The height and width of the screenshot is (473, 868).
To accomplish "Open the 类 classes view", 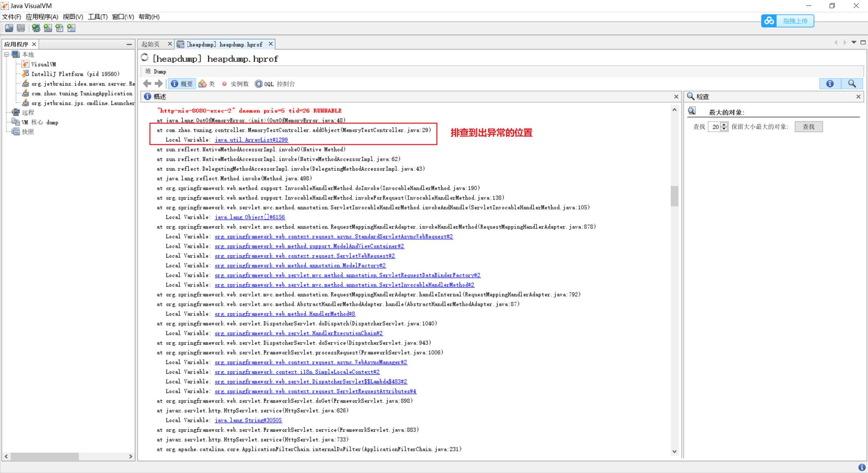I will (207, 84).
